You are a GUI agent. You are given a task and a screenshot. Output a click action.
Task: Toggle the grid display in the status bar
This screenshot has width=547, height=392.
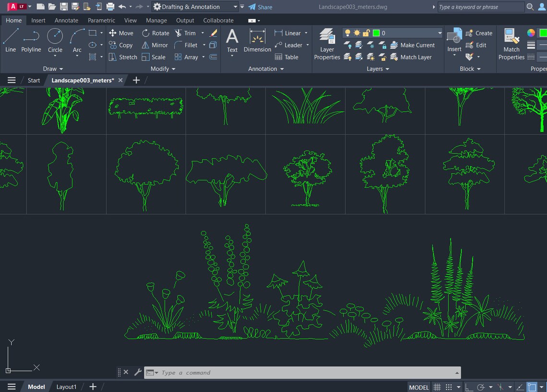click(438, 387)
